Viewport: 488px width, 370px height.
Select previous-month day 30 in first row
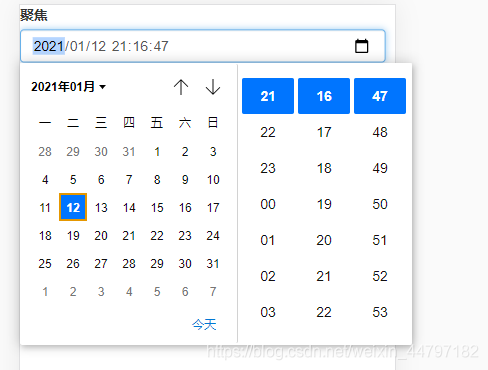point(101,151)
